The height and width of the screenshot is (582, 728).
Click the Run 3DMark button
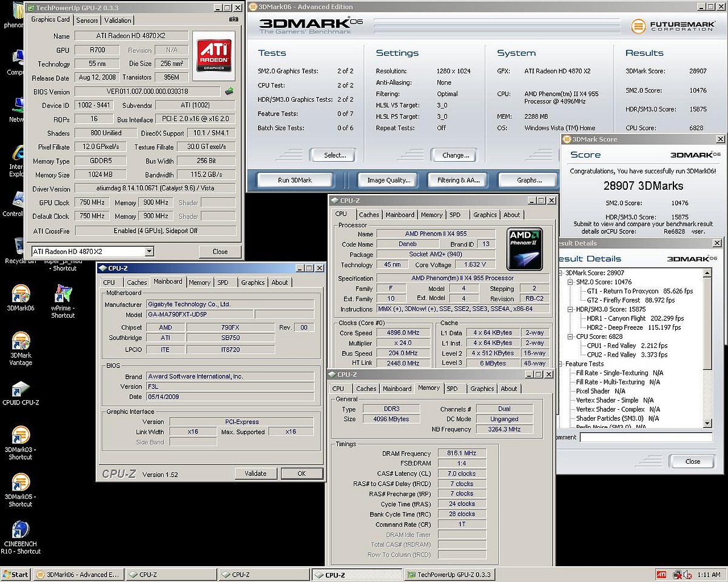[294, 180]
